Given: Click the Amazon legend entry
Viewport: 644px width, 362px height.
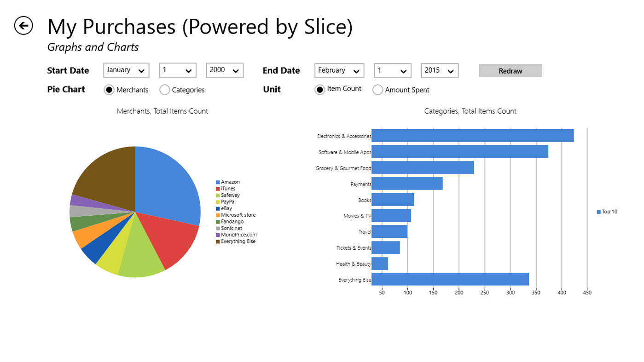Looking at the screenshot, I should 228,182.
